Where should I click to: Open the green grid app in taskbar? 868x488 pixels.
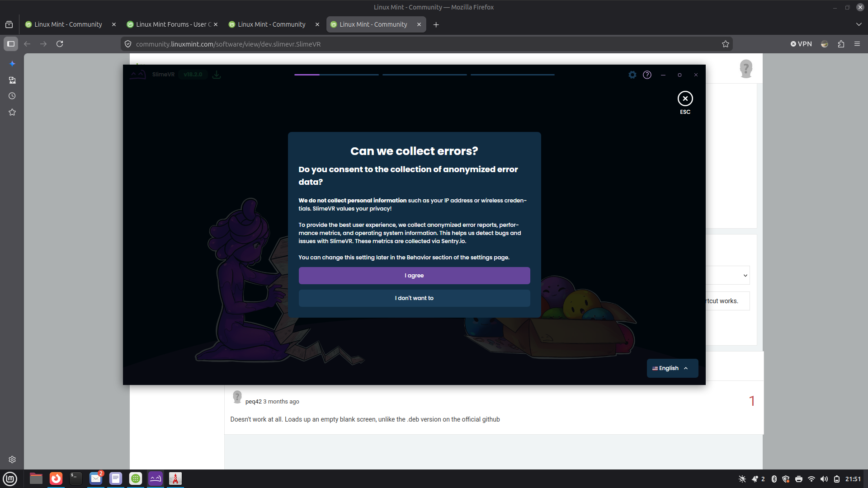136,479
